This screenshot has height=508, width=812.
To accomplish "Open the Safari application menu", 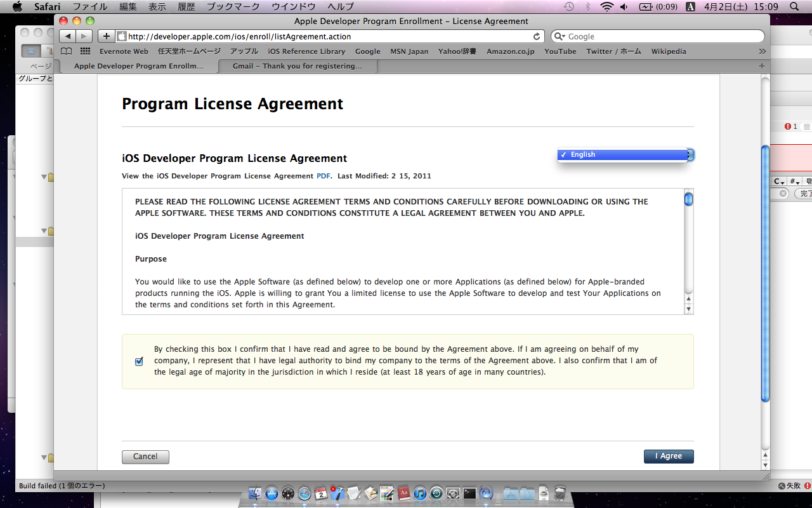I will 48,6.
